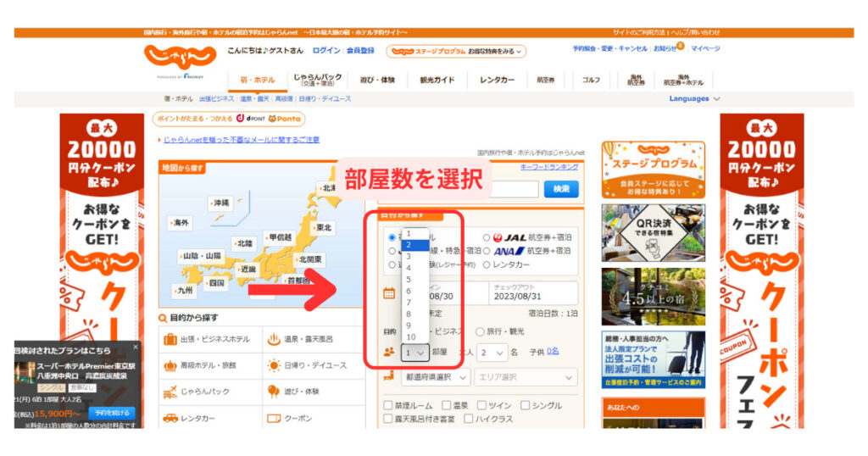This screenshot has height=456, width=868.
Task: Open the 宿・ホテル main tab
Action: click(258, 81)
